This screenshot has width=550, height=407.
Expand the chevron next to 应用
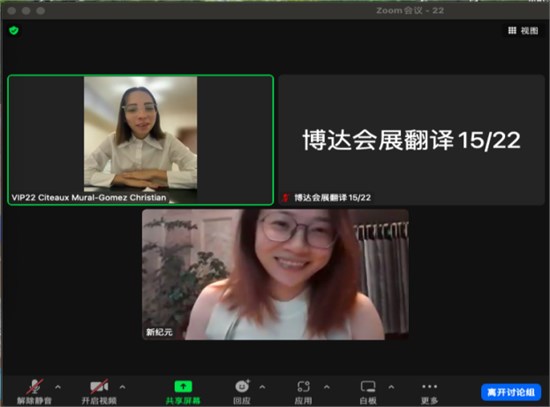[x=327, y=387]
